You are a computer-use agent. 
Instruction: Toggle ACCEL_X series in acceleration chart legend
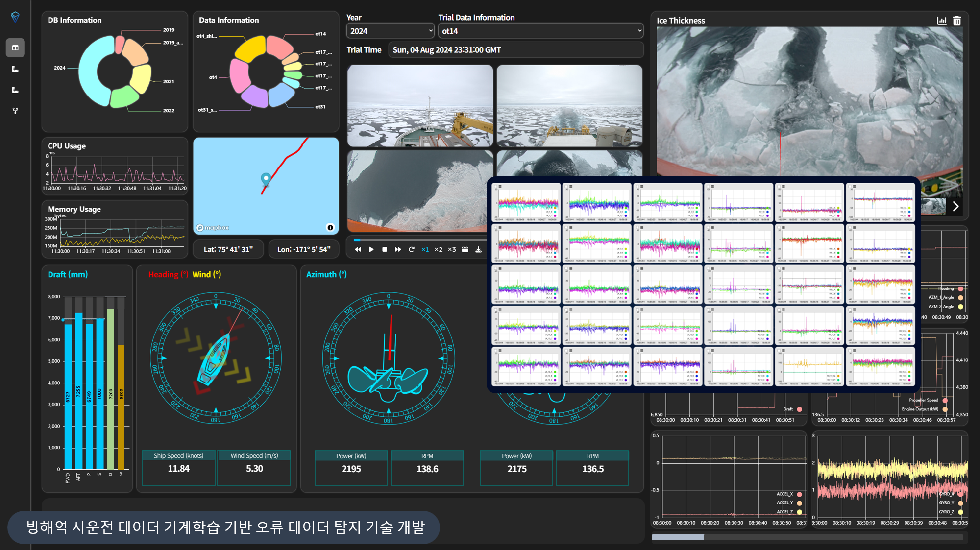pos(800,494)
